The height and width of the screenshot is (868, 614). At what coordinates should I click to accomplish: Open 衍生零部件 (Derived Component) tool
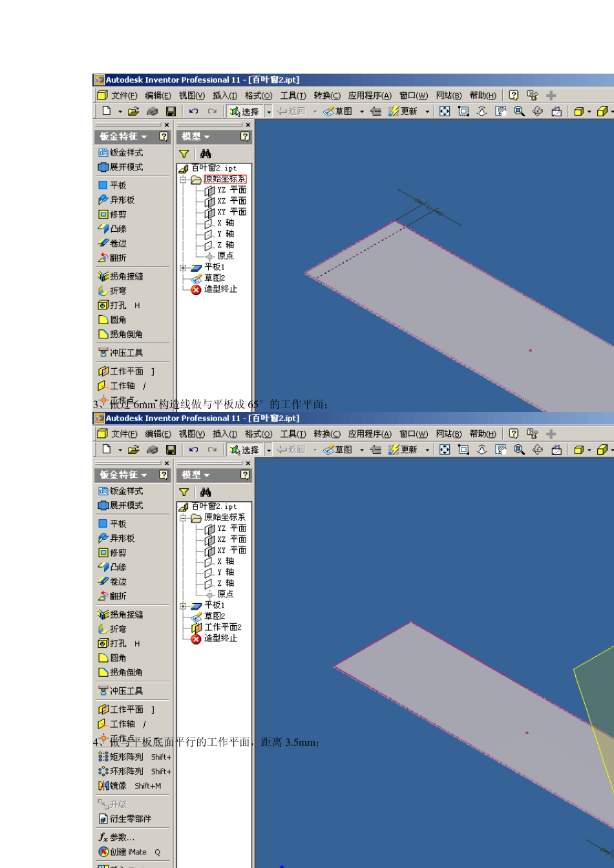(125, 818)
